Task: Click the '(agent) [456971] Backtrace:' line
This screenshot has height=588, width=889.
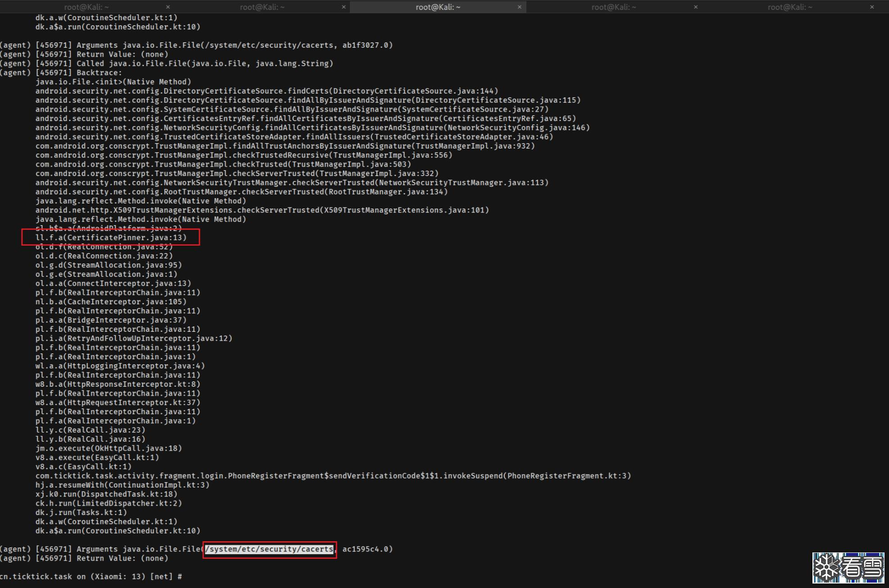Action: [x=61, y=72]
